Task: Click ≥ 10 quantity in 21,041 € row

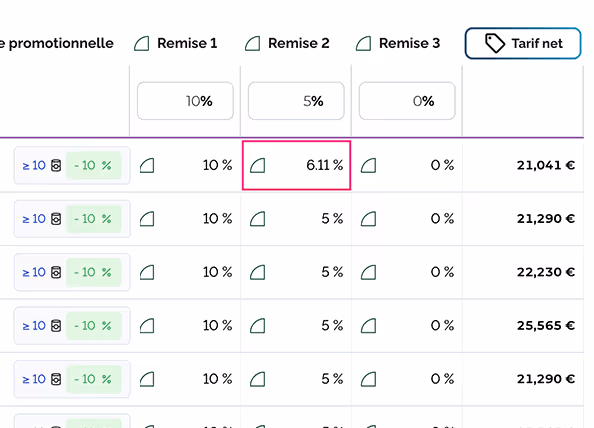Action: [x=34, y=166]
